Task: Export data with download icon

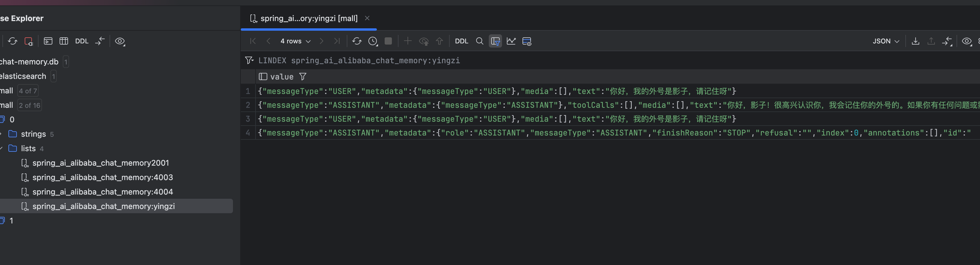Action: tap(916, 41)
